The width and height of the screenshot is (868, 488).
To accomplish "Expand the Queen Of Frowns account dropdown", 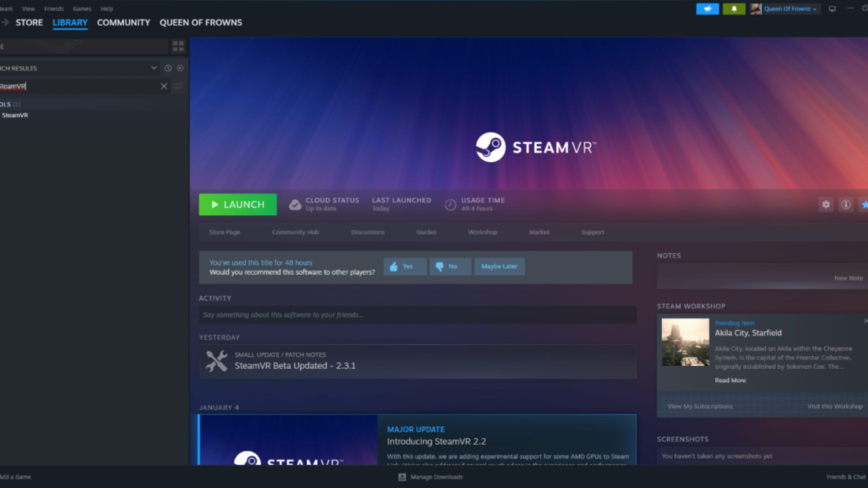I will [790, 9].
